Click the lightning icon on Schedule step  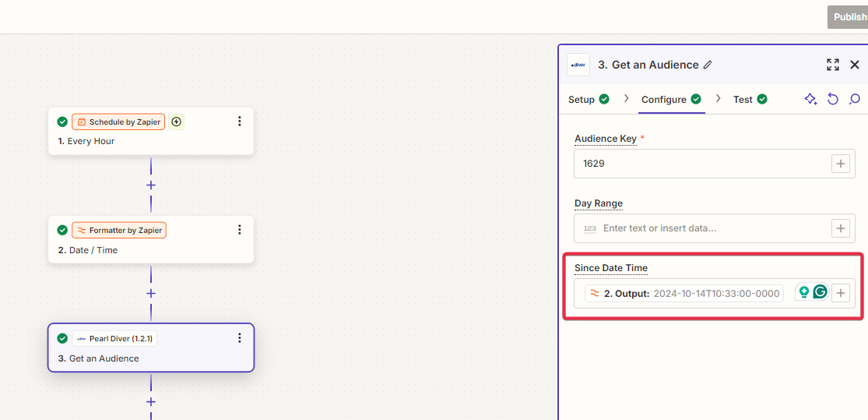(x=177, y=122)
